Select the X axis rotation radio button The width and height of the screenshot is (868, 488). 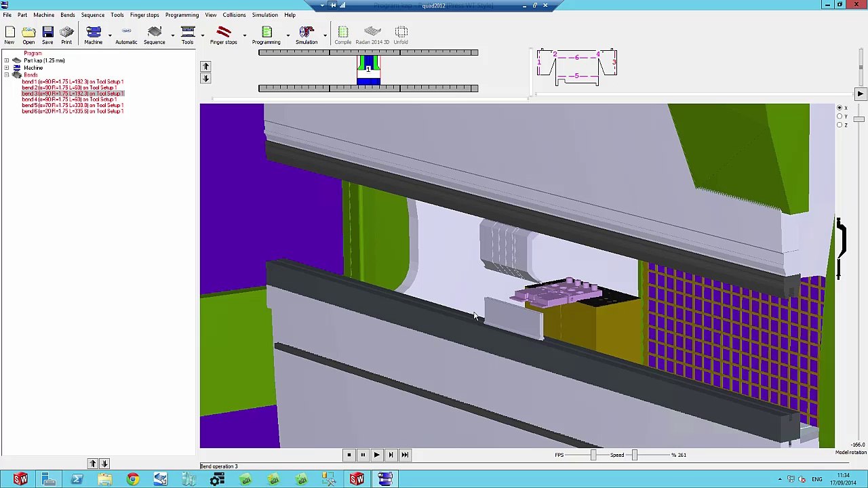point(840,108)
